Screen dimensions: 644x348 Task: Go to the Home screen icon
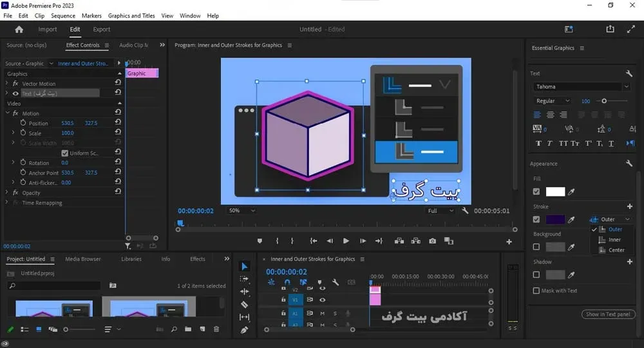pos(19,29)
